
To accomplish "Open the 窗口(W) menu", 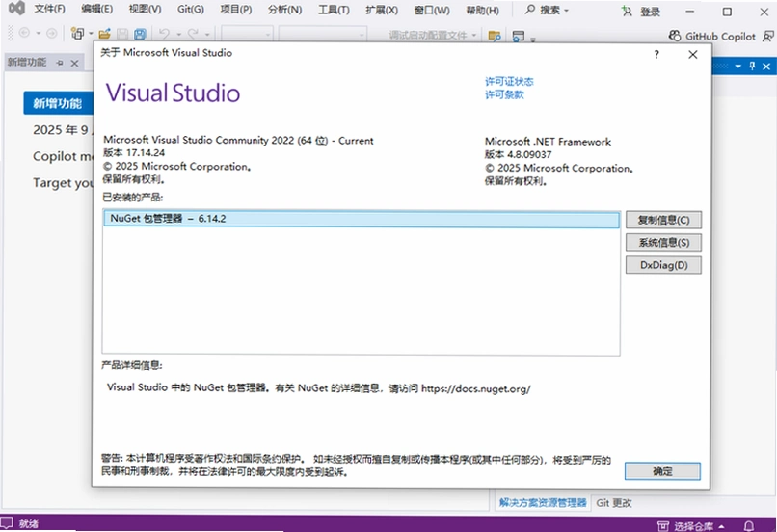I will coord(432,10).
